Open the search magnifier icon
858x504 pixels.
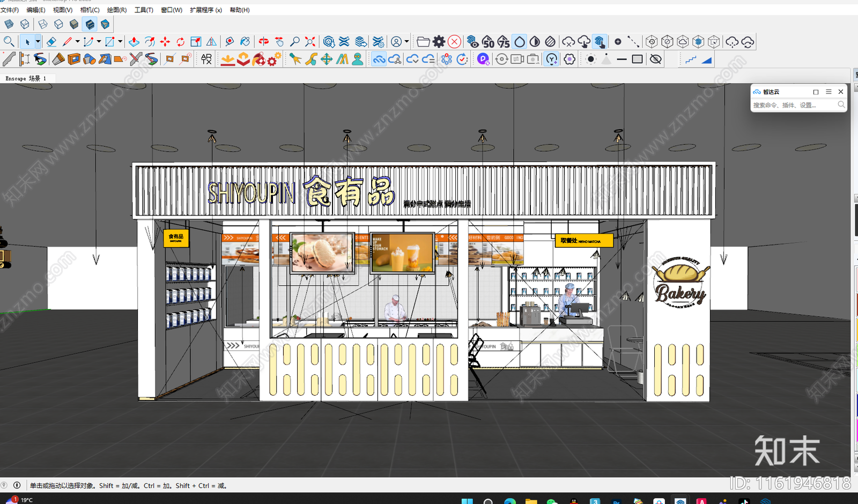[9, 41]
